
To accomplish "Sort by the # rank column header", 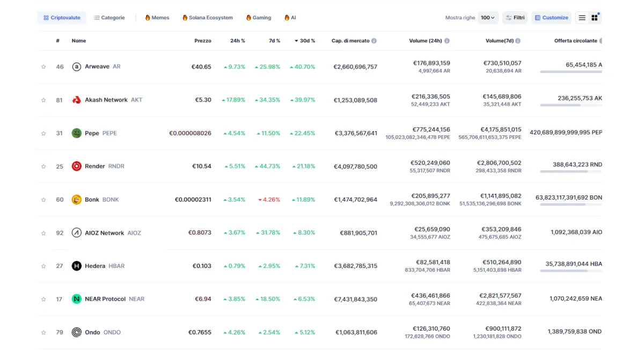I will click(58, 41).
